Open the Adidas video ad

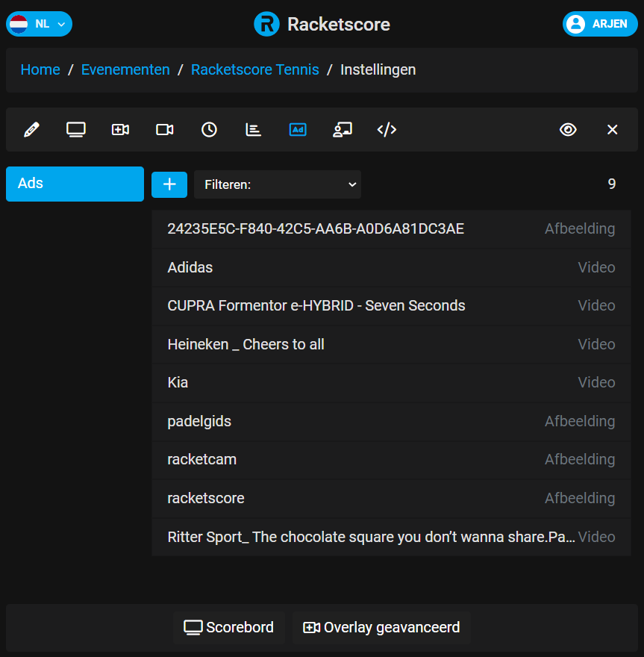pyautogui.click(x=391, y=267)
